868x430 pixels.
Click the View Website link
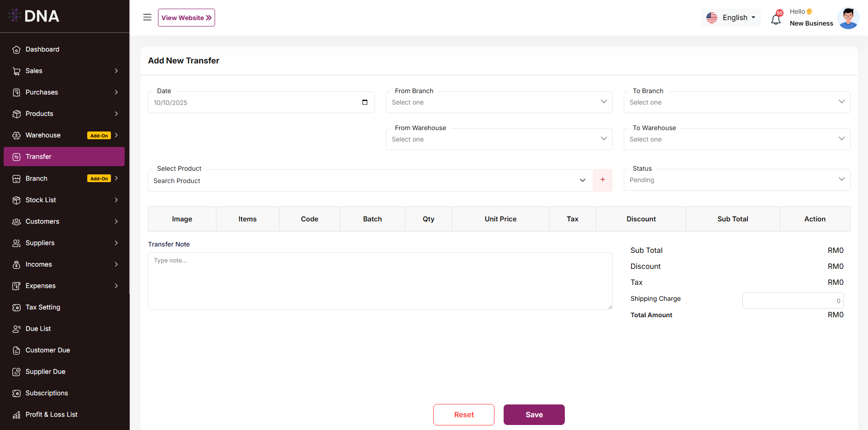click(x=186, y=17)
